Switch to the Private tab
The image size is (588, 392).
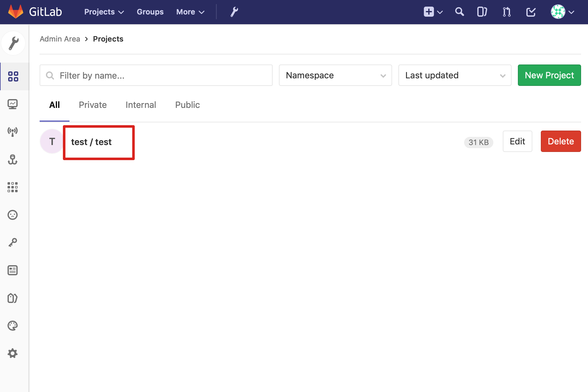pyautogui.click(x=93, y=105)
